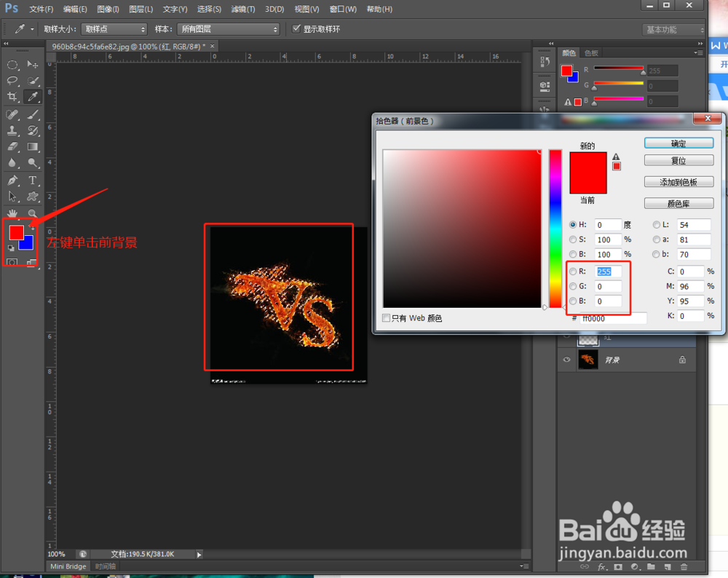Select the Crop tool
This screenshot has width=728, height=578.
click(x=12, y=97)
